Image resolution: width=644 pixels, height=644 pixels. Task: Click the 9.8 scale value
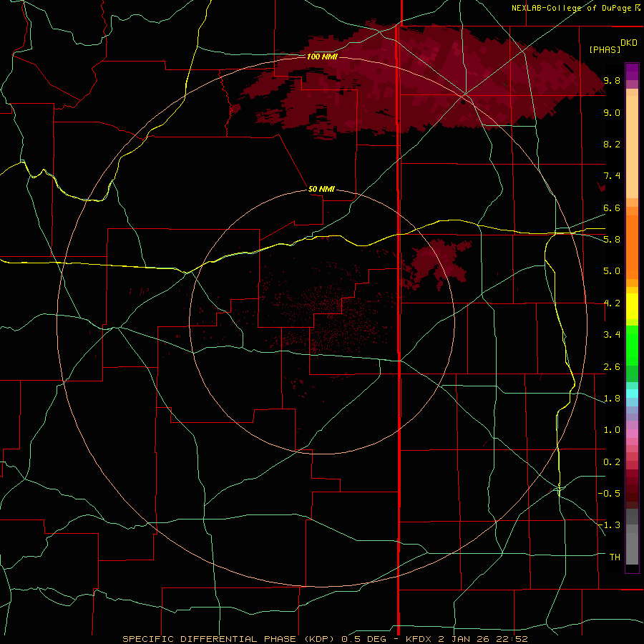coord(612,80)
